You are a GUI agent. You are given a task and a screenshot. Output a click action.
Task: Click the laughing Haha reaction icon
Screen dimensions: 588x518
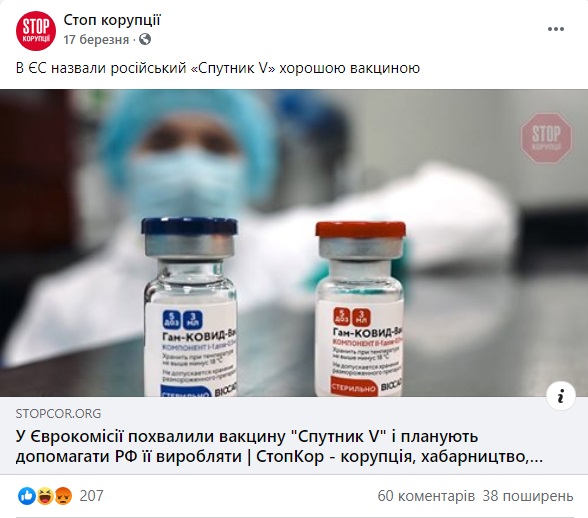point(45,496)
